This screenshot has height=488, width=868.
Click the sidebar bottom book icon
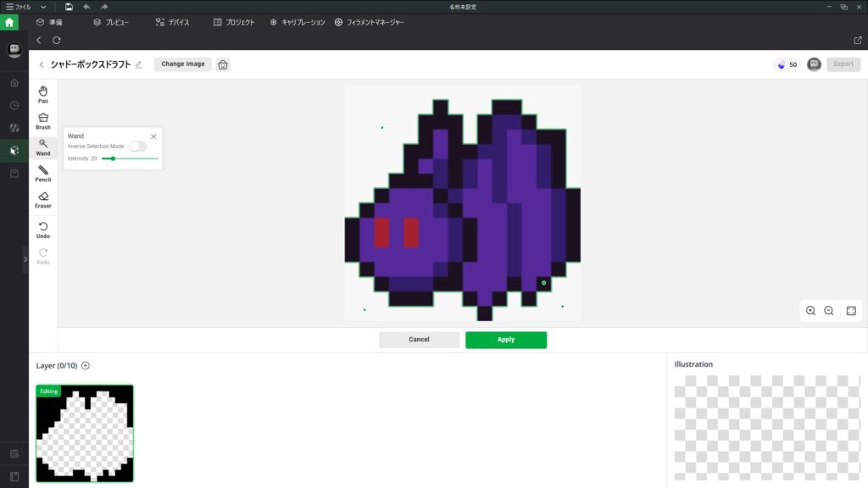[x=14, y=476]
